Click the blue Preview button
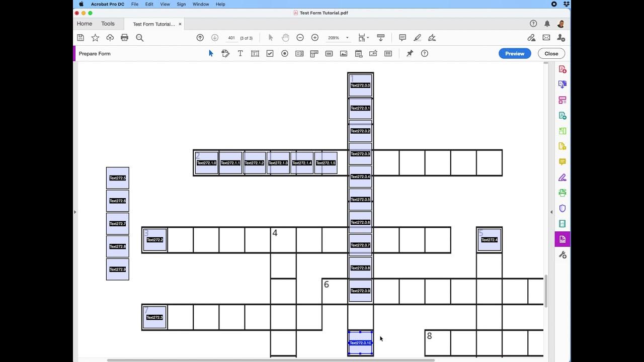644x362 pixels. click(515, 53)
